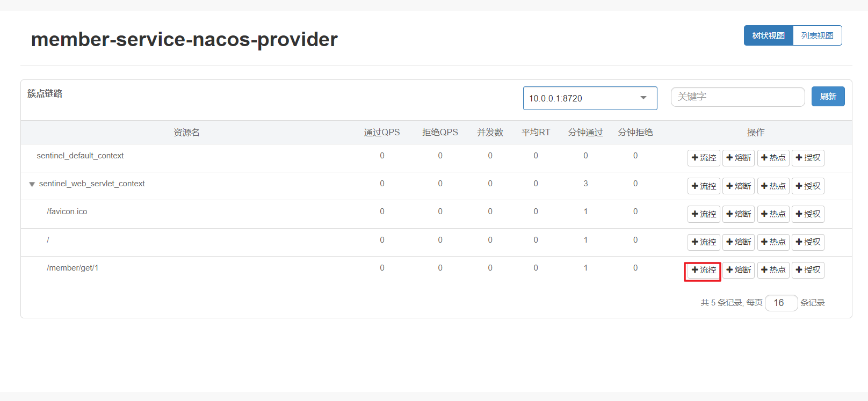This screenshot has width=868, height=401.
Task: Add hotspot (热点) rule for sentinel_default_context
Action: [x=773, y=158]
